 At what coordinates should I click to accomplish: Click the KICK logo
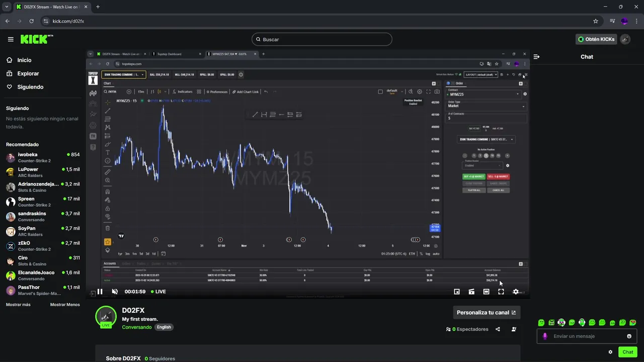click(x=37, y=39)
